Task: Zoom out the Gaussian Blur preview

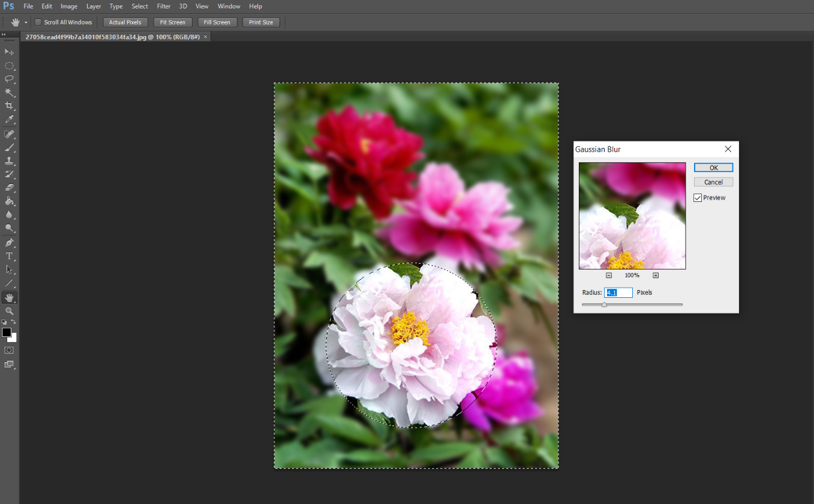Action: (x=609, y=276)
